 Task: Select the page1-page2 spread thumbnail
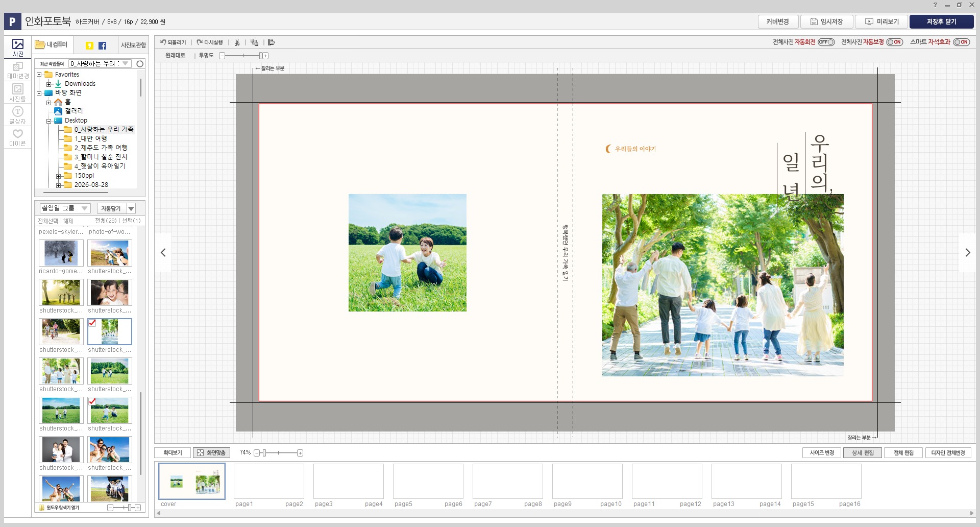coord(269,481)
